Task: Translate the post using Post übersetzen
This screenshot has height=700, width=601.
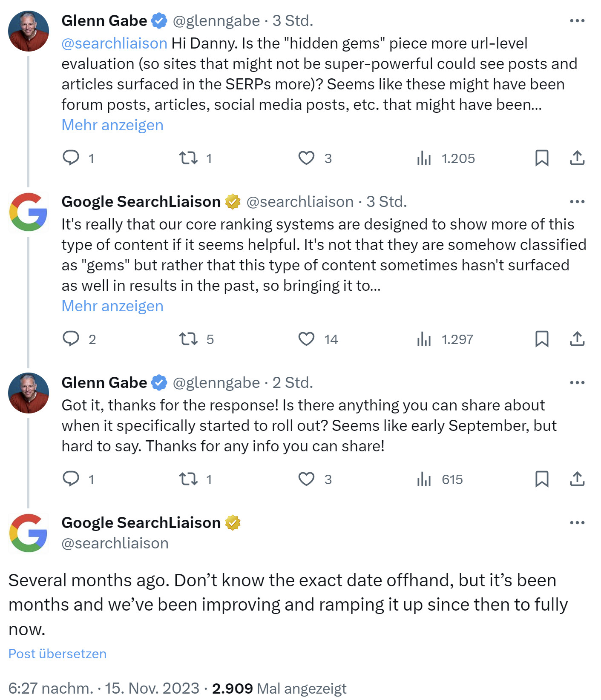Action: point(58,654)
